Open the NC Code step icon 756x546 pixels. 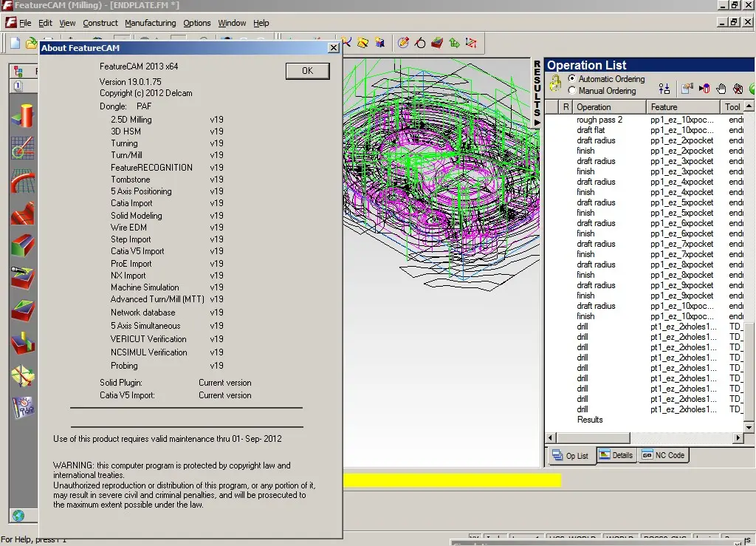tap(23, 376)
